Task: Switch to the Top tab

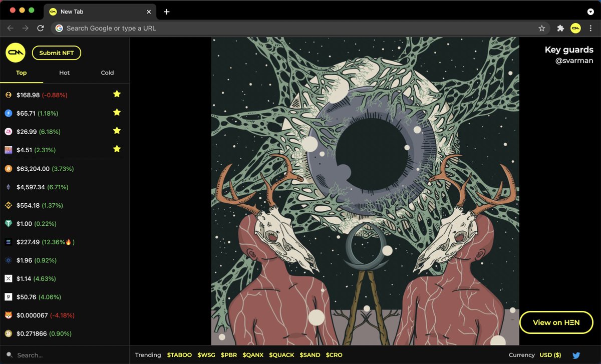Action: [x=22, y=73]
